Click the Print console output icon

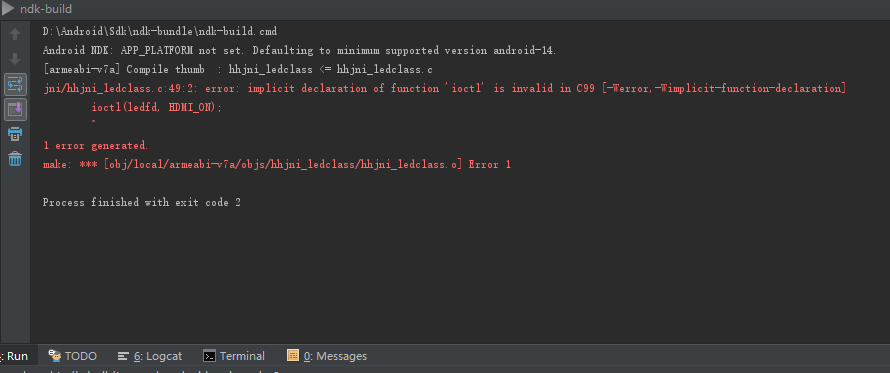point(15,135)
